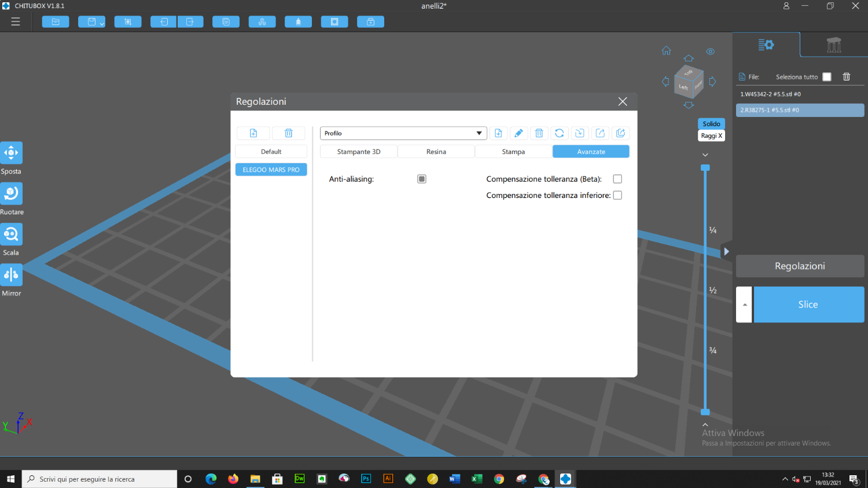Click the copy model toolbar icon
868x488 pixels.
pos(226,22)
